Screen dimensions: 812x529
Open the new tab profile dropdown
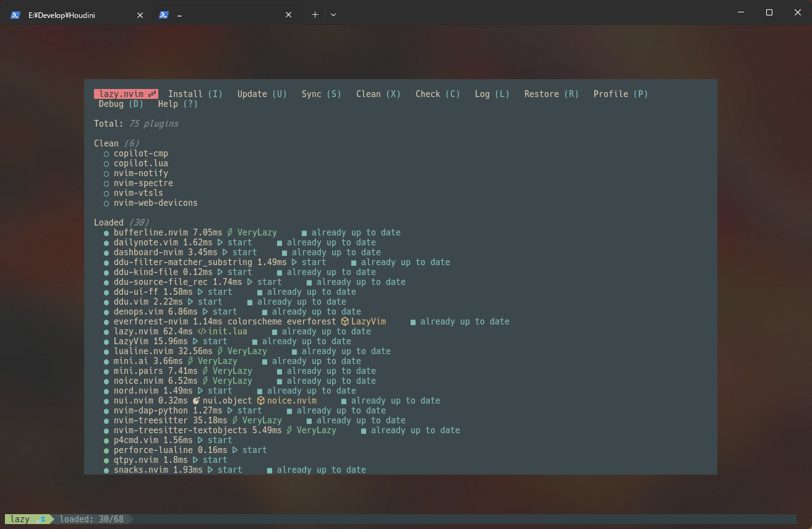coord(333,15)
